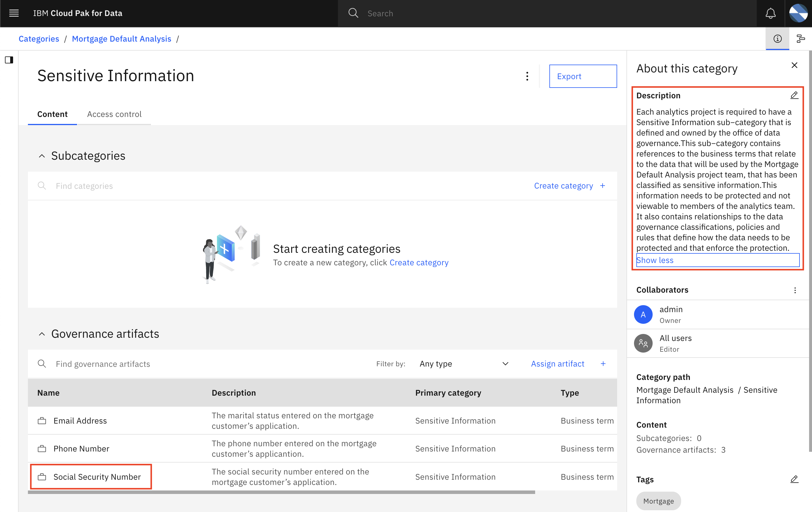Click the admin collaborator avatar

643,314
